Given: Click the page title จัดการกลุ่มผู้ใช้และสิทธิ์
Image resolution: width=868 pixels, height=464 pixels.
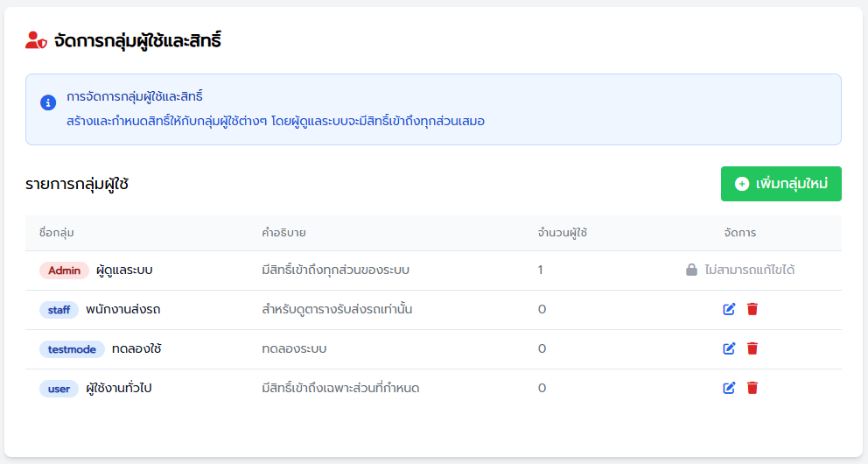Looking at the screenshot, I should [138, 40].
